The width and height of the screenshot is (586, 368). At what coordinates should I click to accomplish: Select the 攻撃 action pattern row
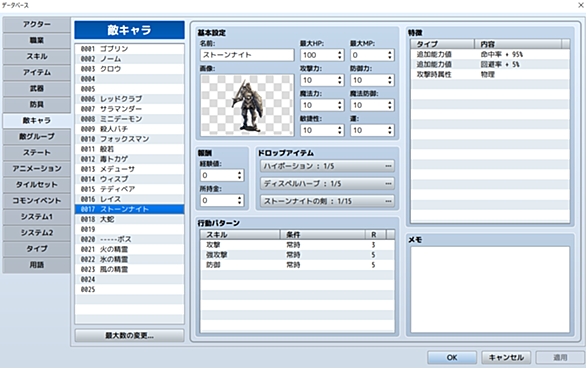(297, 245)
